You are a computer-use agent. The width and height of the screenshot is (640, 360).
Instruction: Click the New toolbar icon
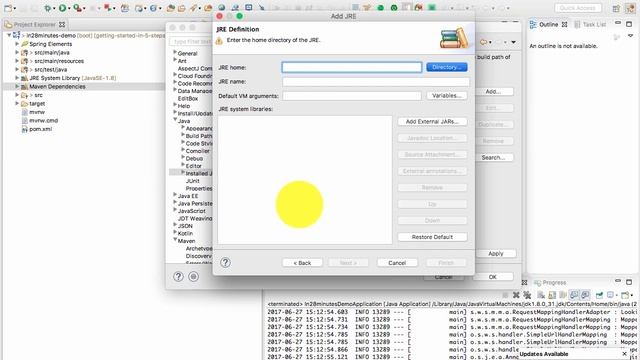pyautogui.click(x=7, y=8)
